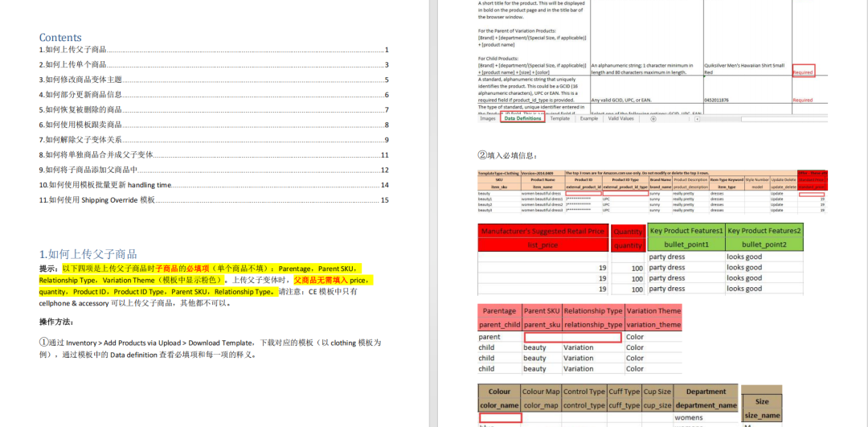The image size is (868, 427).
Task: Click the 'parent' row cell under parent_child
Action: 500,337
